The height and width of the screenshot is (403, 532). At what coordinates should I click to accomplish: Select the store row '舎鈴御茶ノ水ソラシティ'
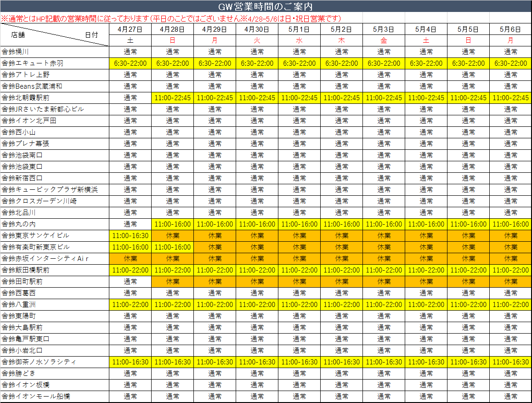pyautogui.click(x=266, y=362)
